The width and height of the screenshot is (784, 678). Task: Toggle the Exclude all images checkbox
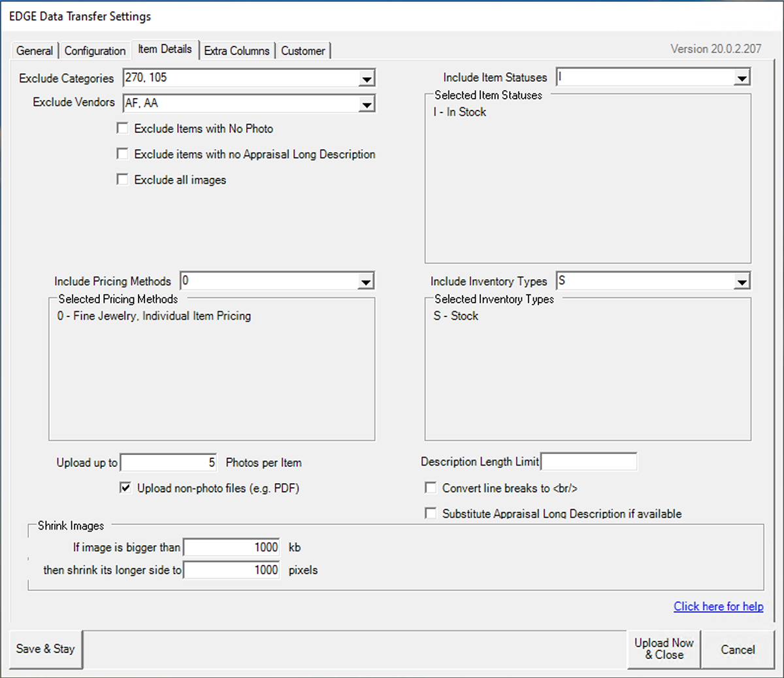(x=122, y=180)
